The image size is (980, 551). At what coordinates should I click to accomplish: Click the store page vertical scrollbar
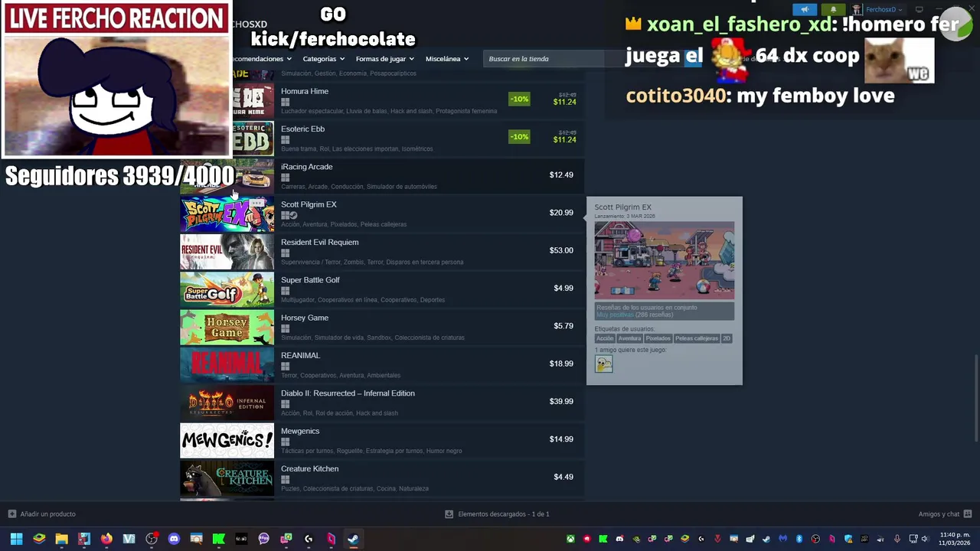click(975, 398)
